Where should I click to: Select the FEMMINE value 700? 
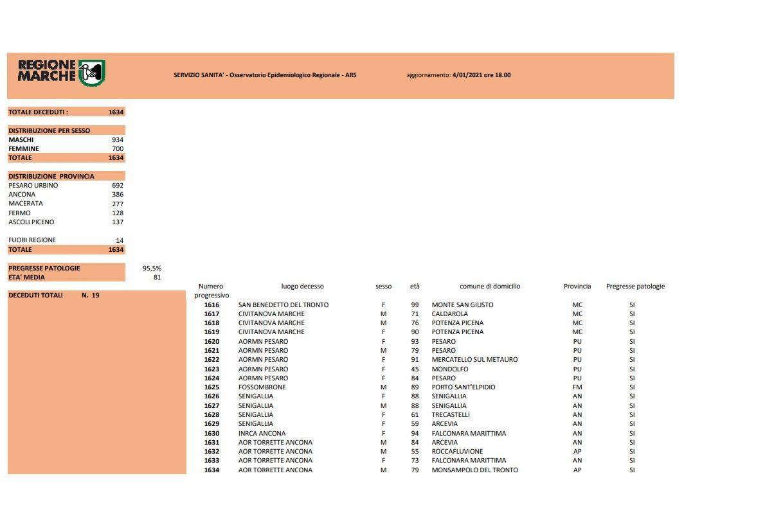pos(118,148)
